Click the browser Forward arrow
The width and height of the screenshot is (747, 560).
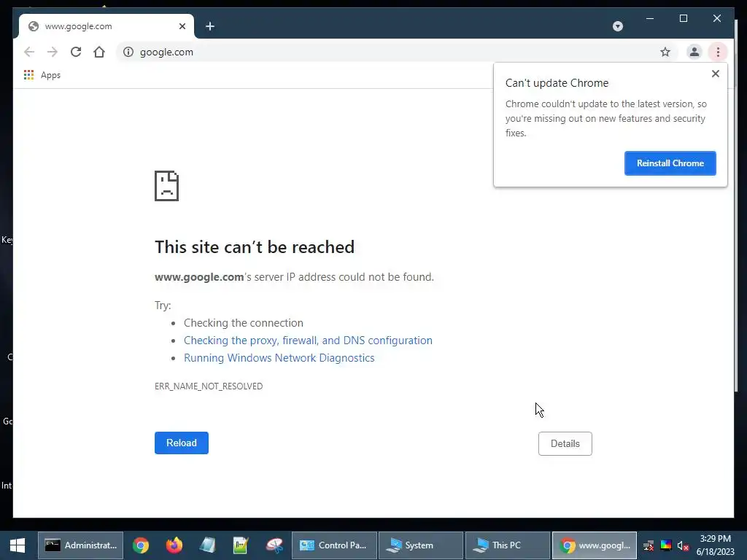pos(53,52)
